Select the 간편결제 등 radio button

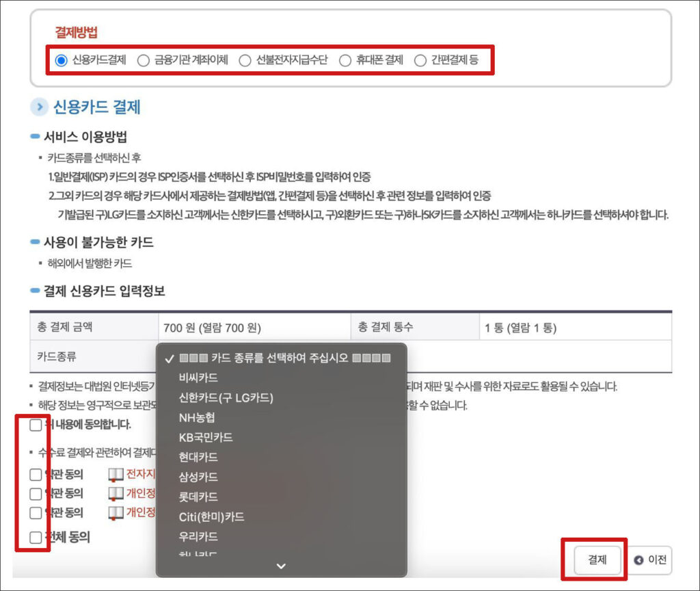pyautogui.click(x=420, y=60)
